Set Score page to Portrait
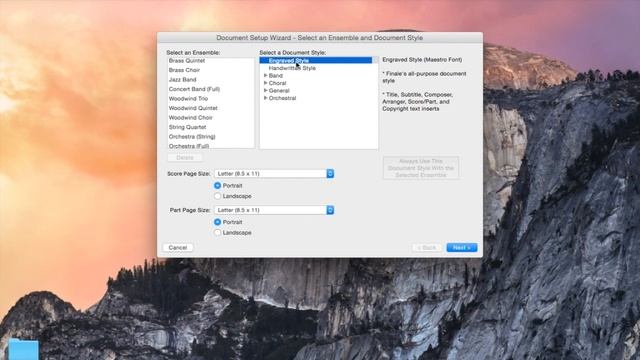 (218, 186)
